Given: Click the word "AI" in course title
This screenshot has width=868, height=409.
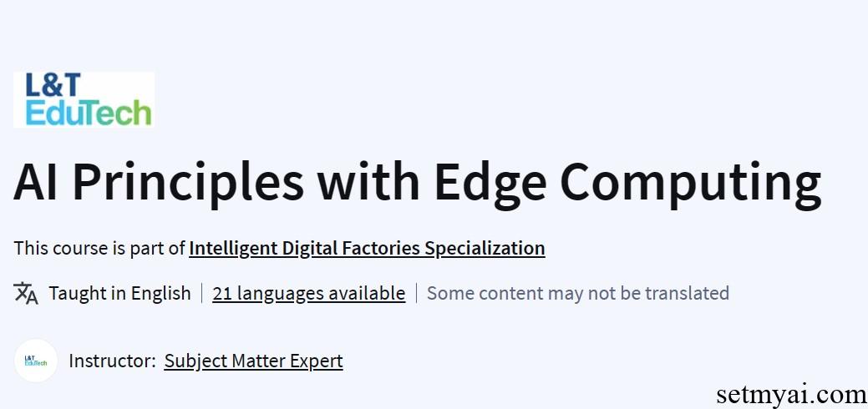Looking at the screenshot, I should (x=41, y=181).
